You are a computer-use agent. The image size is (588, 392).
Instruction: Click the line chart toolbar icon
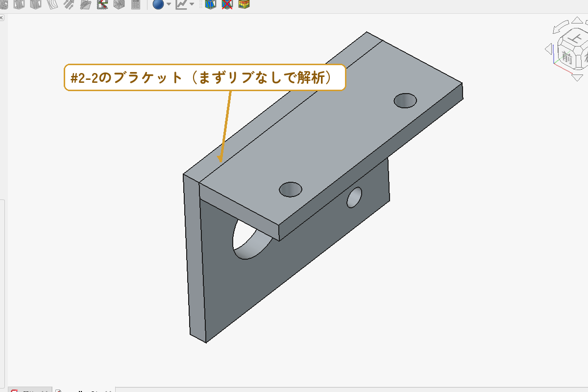pos(182,4)
